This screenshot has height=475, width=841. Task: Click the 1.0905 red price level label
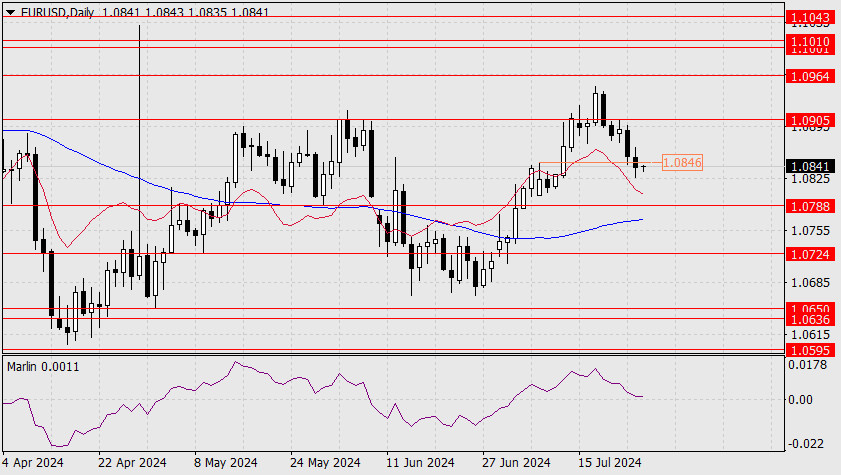pos(810,121)
